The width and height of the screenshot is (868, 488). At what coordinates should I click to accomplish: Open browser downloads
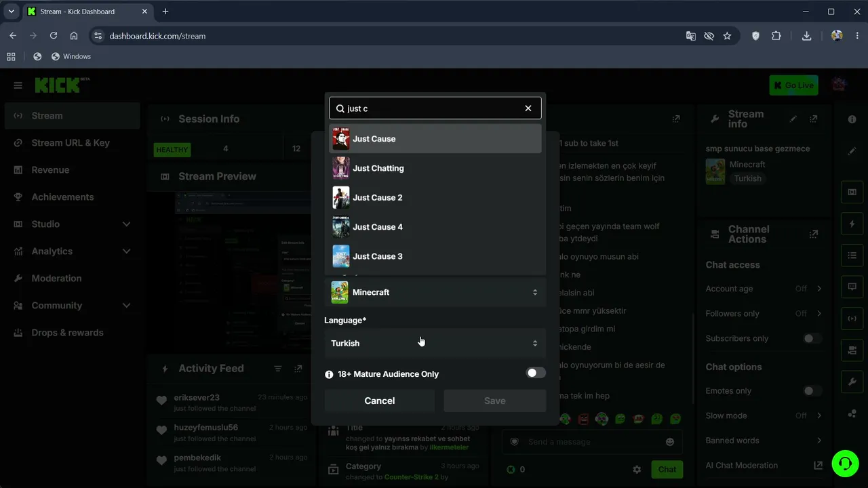806,36
